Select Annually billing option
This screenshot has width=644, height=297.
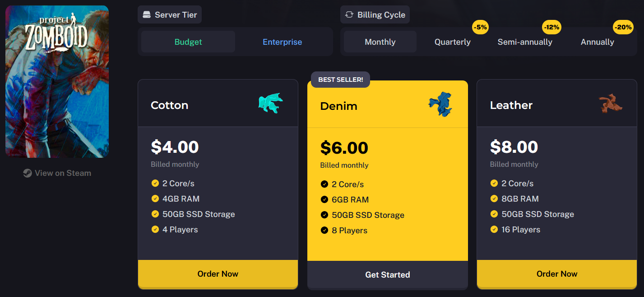pyautogui.click(x=597, y=42)
